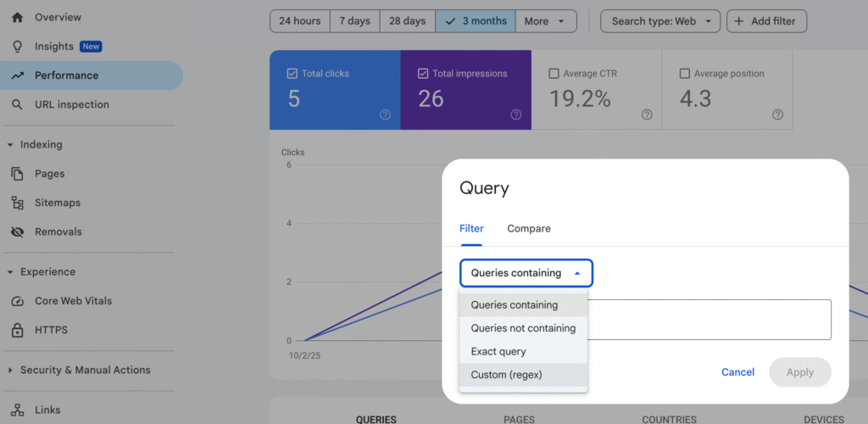Click the Apply button
This screenshot has height=424, width=868.
click(800, 372)
